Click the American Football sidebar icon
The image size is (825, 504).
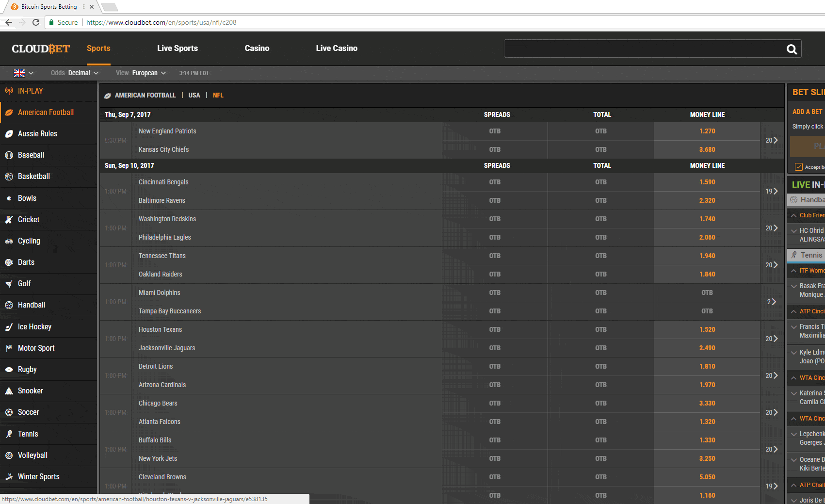tap(9, 113)
